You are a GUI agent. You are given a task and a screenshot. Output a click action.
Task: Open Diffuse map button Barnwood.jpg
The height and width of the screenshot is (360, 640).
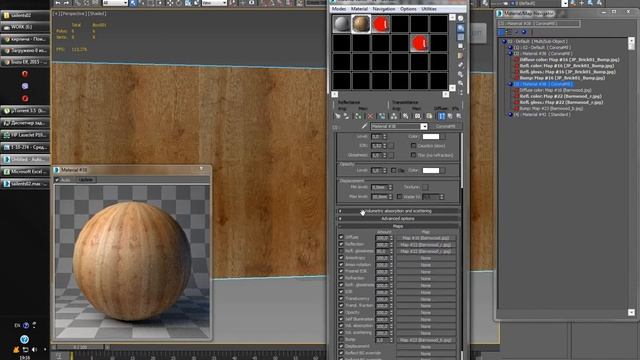coord(426,238)
